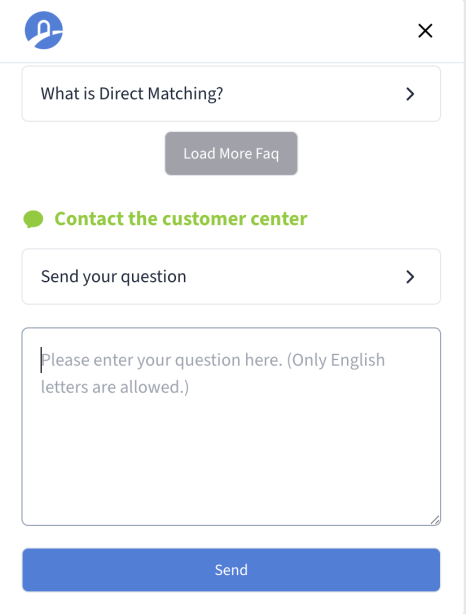The image size is (466, 614).
Task: Submit the question with the Send button
Action: pyautogui.click(x=231, y=570)
